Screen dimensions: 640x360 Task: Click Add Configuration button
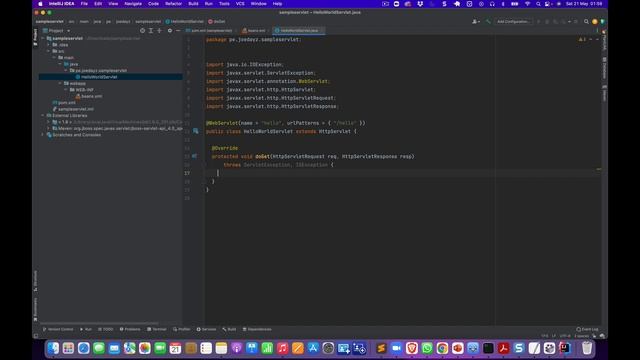click(x=513, y=21)
